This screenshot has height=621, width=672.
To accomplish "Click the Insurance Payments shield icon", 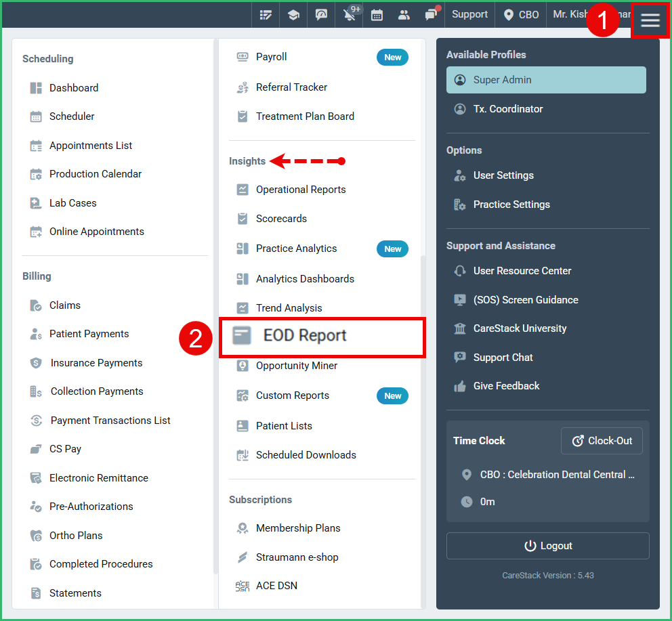I will pos(36,363).
